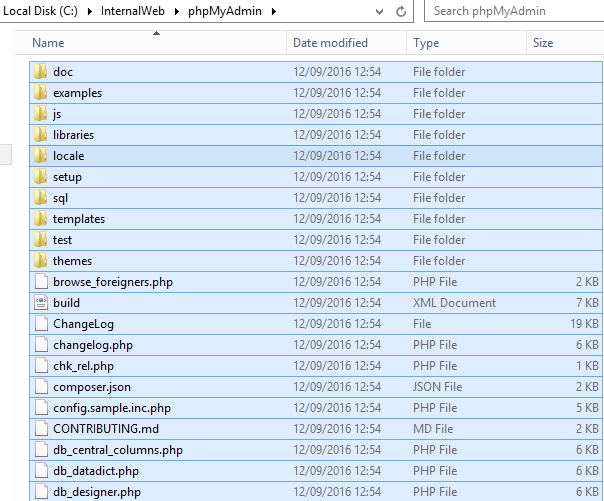Click the '19 KB' size of ChangeLog
This screenshot has width=604, height=501.
[584, 323]
